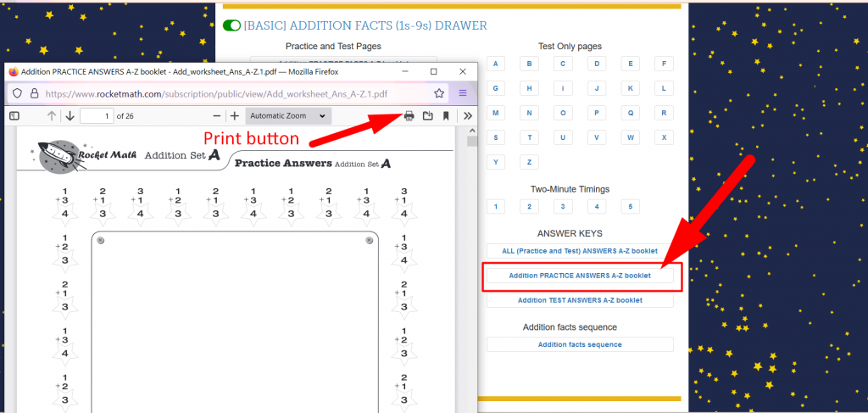Open Test Only page M
868x413 pixels.
coord(495,113)
